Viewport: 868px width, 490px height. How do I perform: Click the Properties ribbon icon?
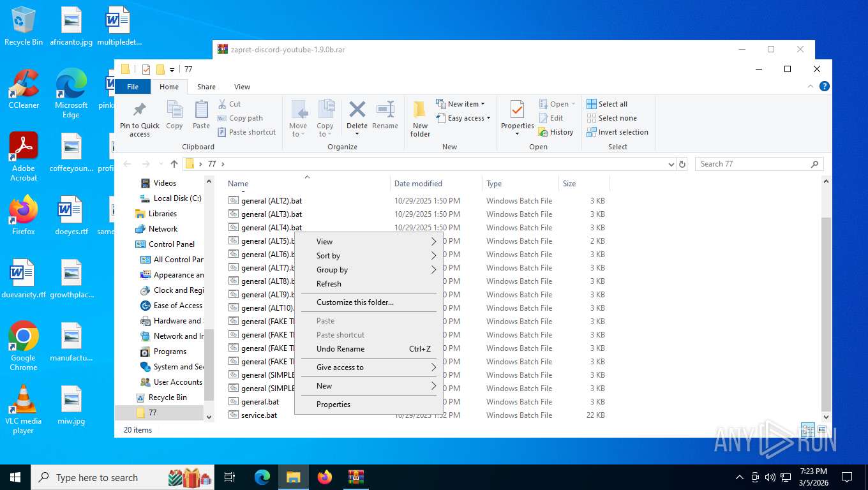click(x=517, y=110)
